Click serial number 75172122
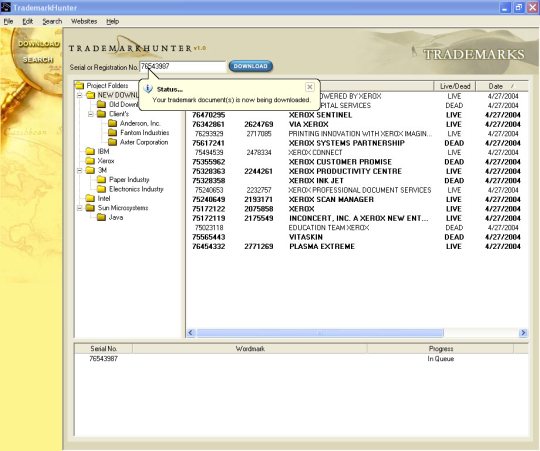Image resolution: width=540 pixels, height=451 pixels. (209, 209)
